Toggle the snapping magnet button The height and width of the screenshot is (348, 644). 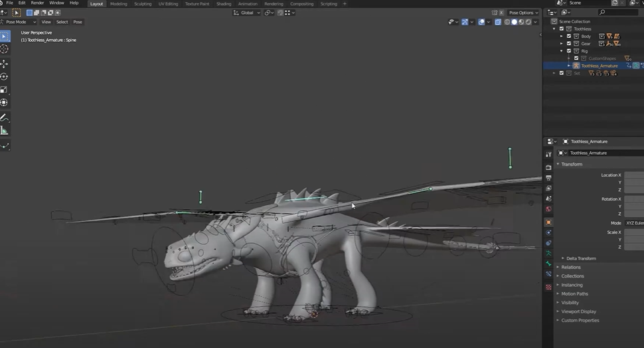point(280,13)
